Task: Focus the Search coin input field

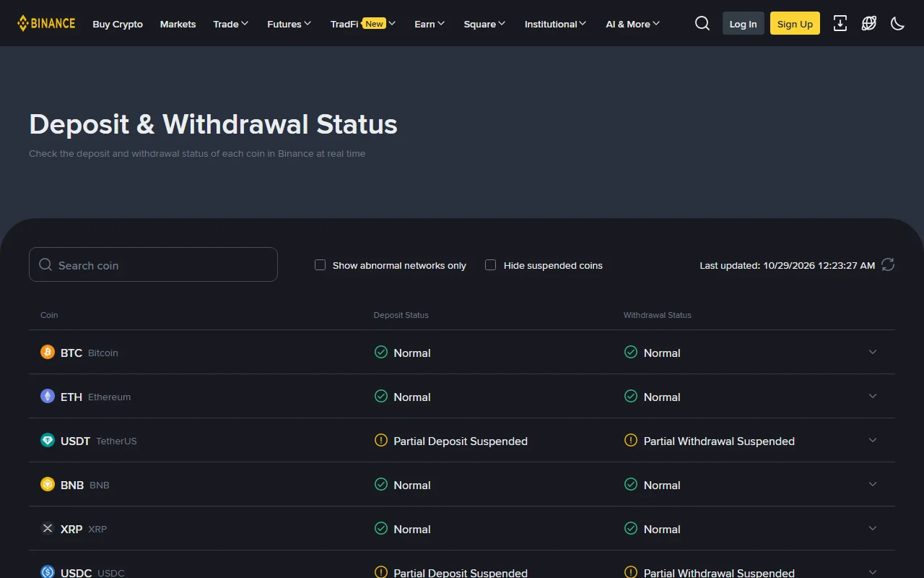Action: [x=153, y=264]
